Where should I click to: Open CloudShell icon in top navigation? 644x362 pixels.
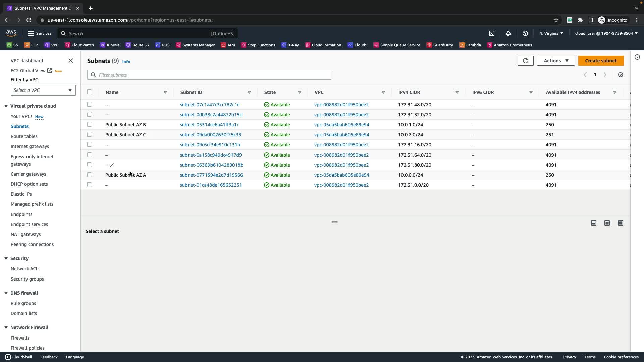tap(491, 33)
